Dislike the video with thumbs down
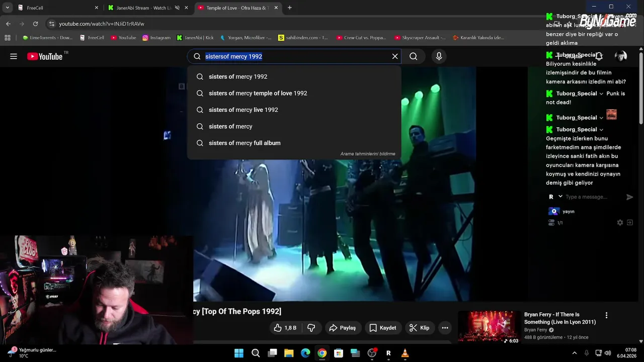This screenshot has width=644, height=362. click(311, 328)
